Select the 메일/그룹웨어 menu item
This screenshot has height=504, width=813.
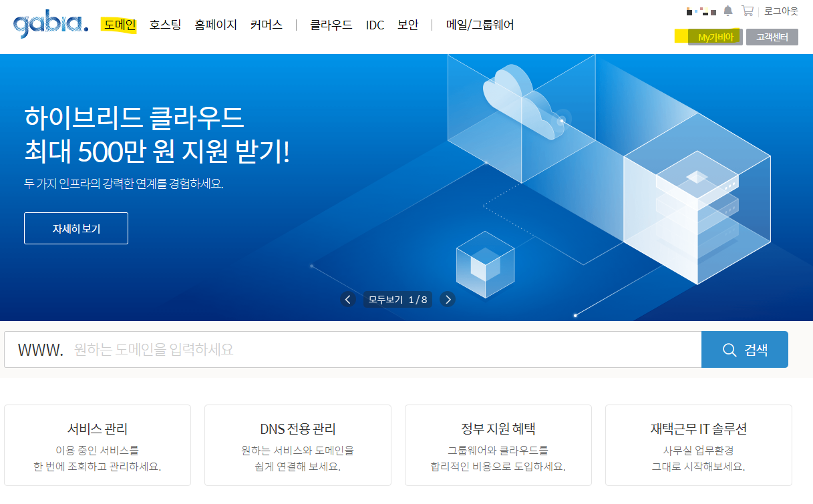478,24
